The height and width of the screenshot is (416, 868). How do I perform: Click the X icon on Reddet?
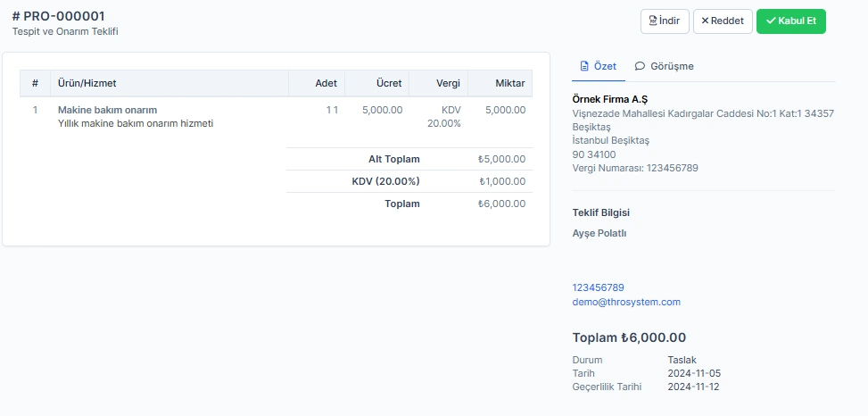[705, 21]
